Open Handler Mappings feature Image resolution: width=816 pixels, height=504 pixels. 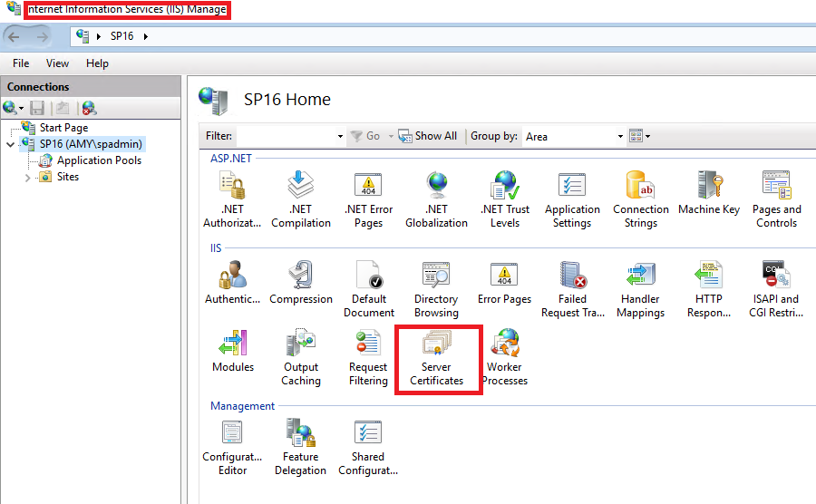point(640,290)
